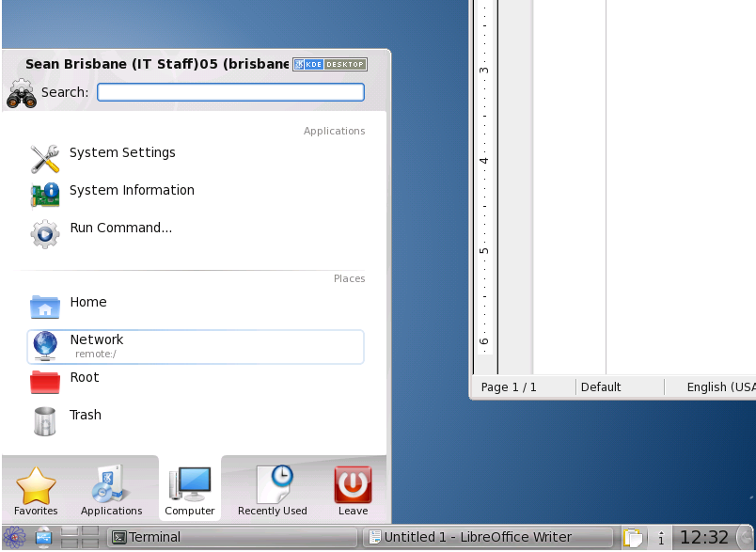Open the Home folder
Screen dimensions: 756x552
coord(87,303)
